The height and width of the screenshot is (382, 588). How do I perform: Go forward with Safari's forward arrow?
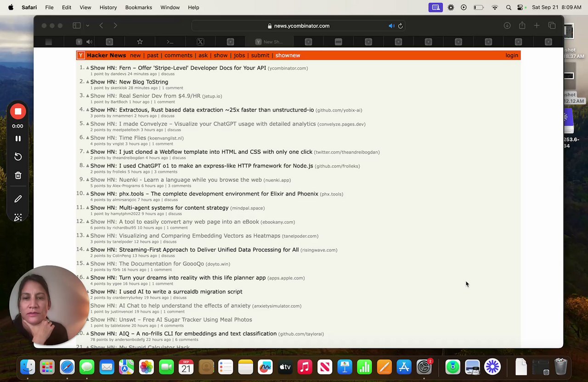(x=115, y=26)
